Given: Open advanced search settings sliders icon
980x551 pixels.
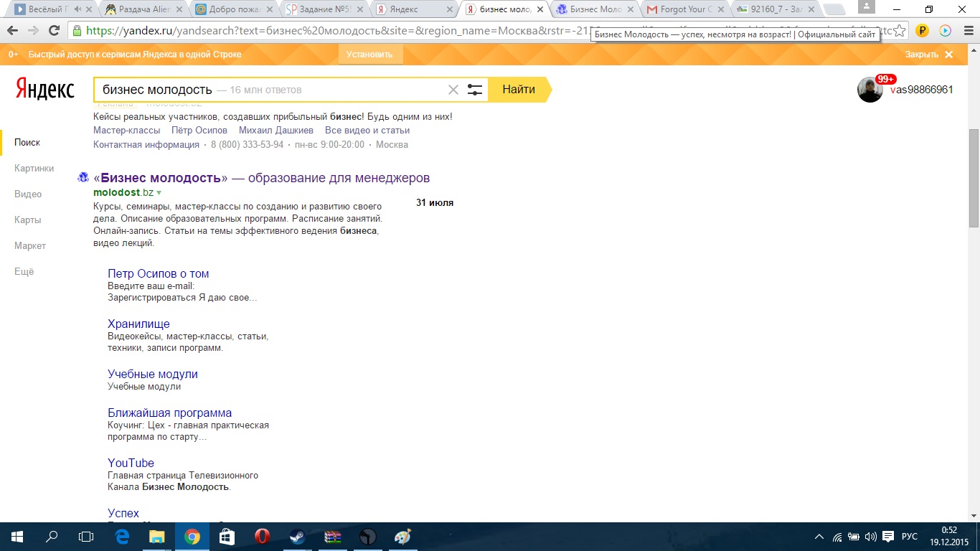Looking at the screenshot, I should 475,90.
